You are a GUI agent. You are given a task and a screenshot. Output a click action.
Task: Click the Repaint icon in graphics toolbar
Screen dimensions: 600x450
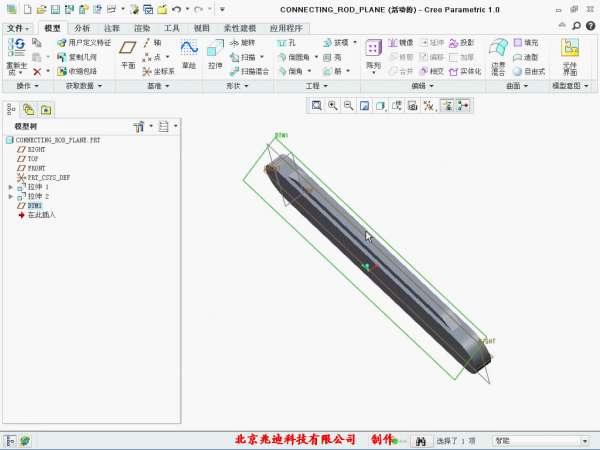click(x=364, y=105)
